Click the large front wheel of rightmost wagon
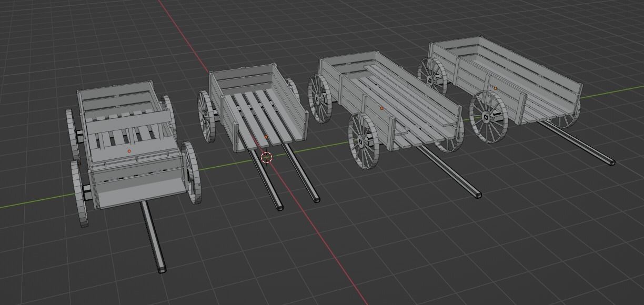 coord(489,117)
